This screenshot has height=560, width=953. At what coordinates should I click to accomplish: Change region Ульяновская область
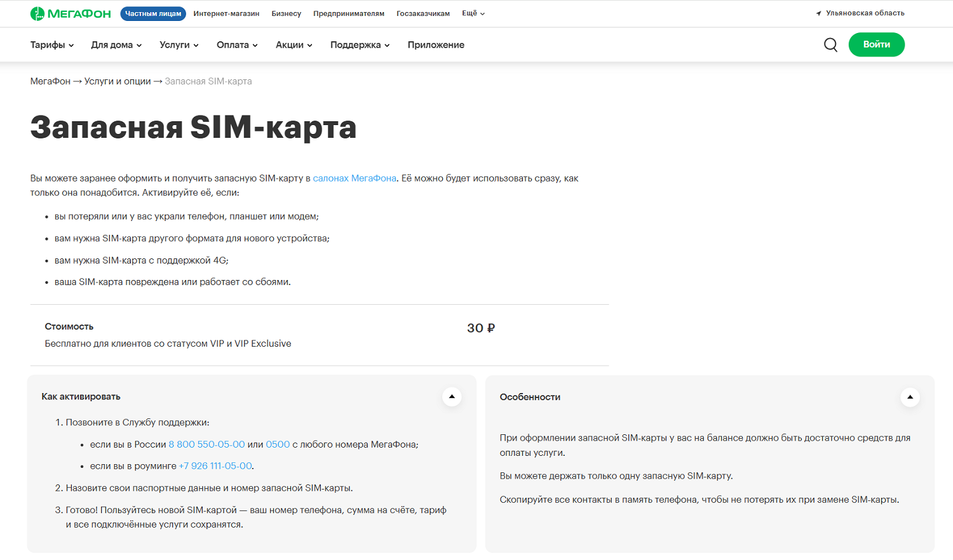(x=865, y=13)
